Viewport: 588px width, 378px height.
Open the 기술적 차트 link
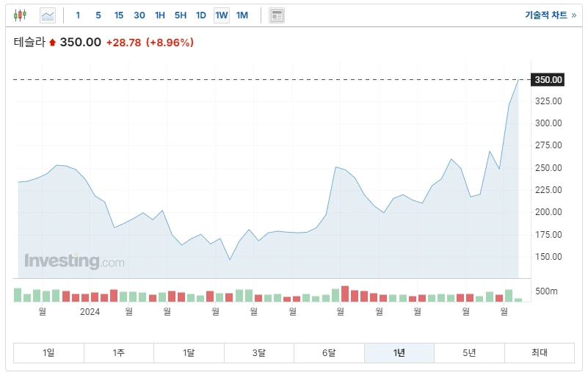pos(551,15)
